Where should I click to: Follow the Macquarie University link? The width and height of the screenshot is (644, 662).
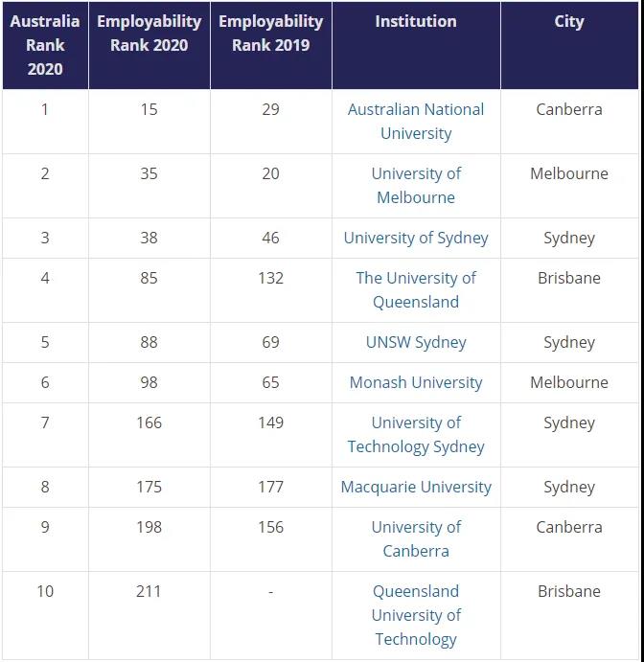(416, 487)
